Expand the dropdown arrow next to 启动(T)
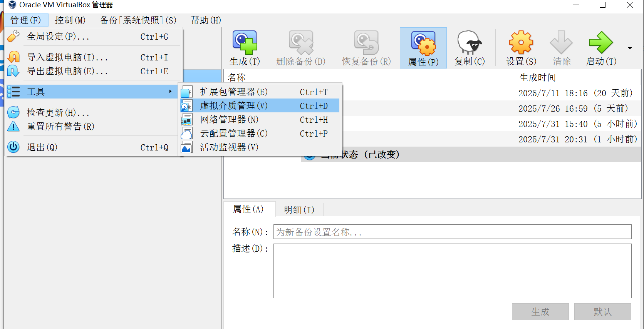 point(630,48)
